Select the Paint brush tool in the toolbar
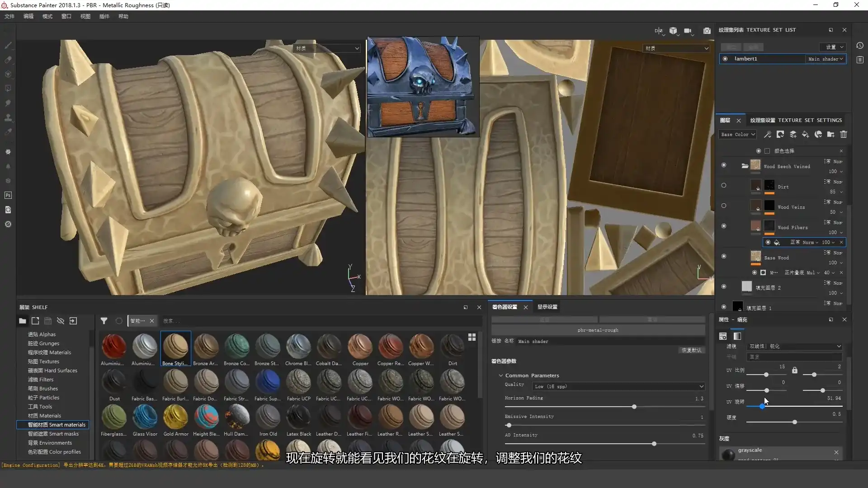Image resolution: width=868 pixels, height=488 pixels. coord(8,45)
